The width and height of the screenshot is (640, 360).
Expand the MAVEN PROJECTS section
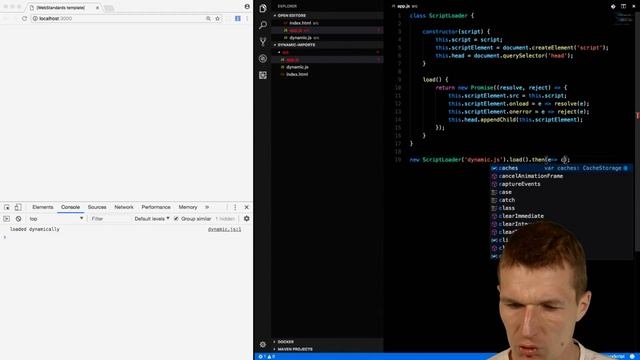[x=295, y=349]
